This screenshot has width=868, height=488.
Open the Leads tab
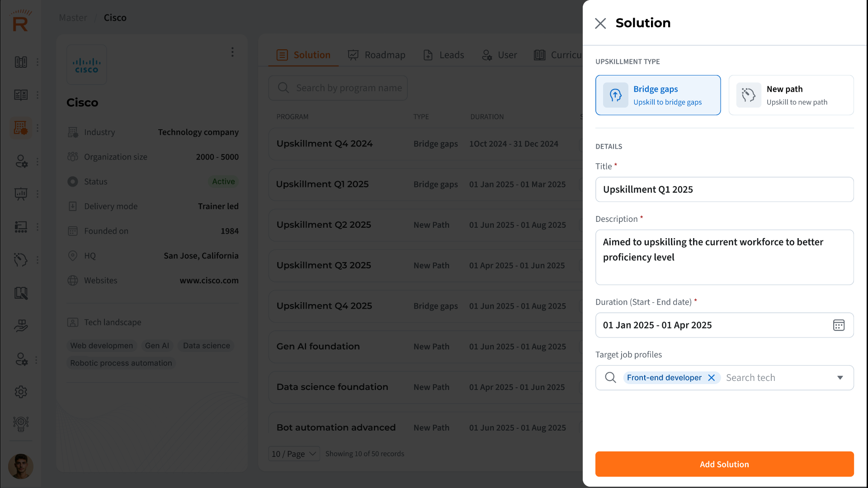tap(443, 55)
